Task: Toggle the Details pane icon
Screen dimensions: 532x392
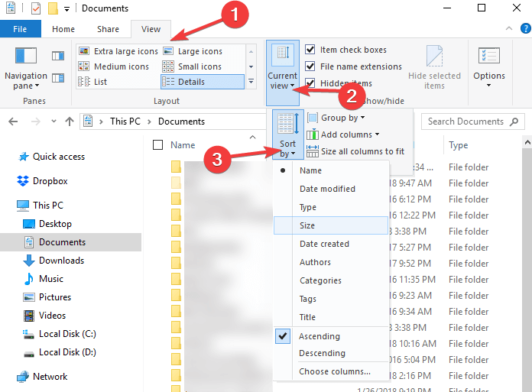Action: tap(58, 79)
